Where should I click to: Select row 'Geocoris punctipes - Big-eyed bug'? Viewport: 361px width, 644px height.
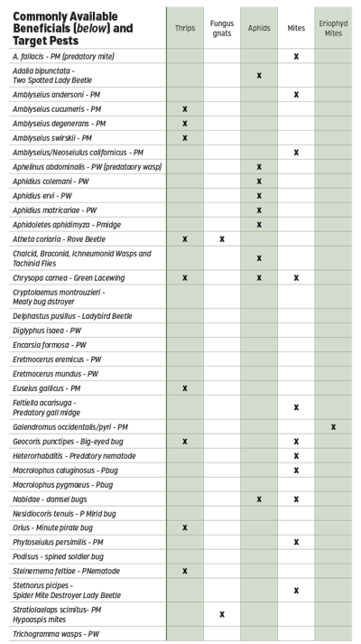[x=180, y=442]
